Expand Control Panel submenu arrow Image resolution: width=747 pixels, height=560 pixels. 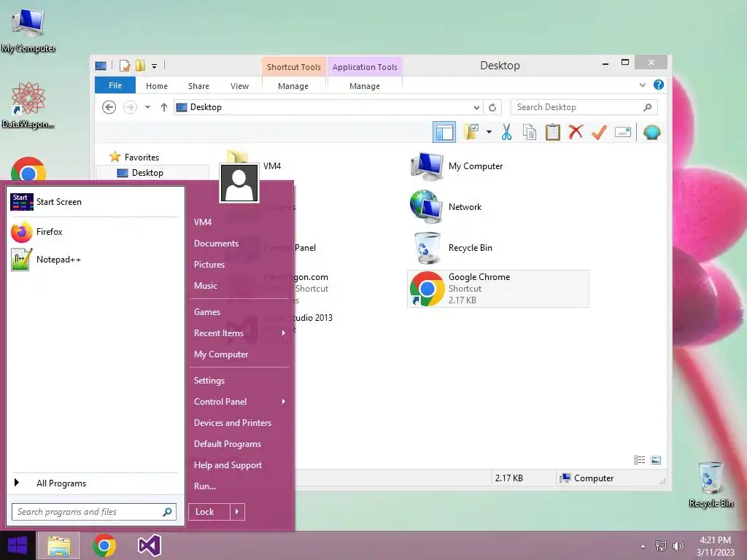tap(284, 402)
